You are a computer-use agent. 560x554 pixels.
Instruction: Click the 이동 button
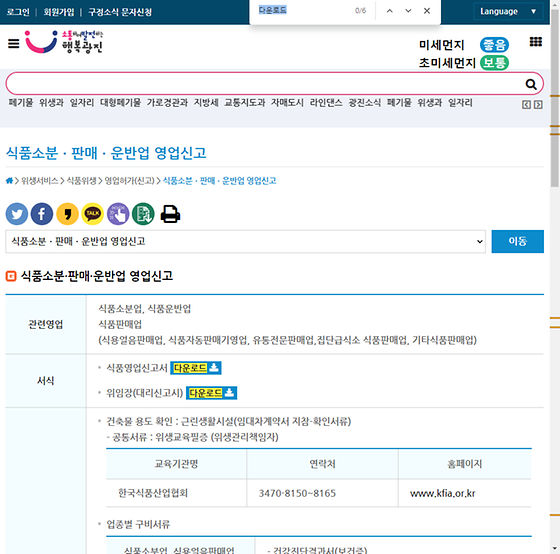518,241
